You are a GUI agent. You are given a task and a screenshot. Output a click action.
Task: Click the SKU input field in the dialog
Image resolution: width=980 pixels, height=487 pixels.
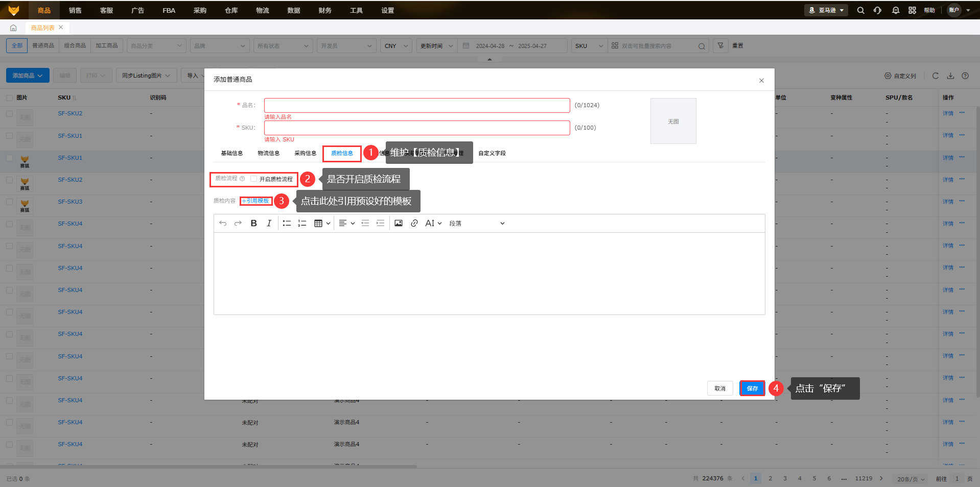click(x=417, y=128)
